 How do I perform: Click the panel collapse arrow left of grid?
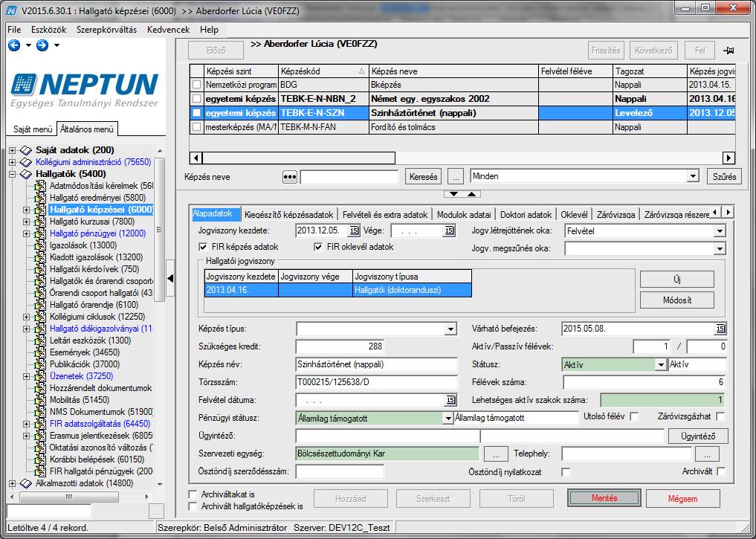click(170, 278)
